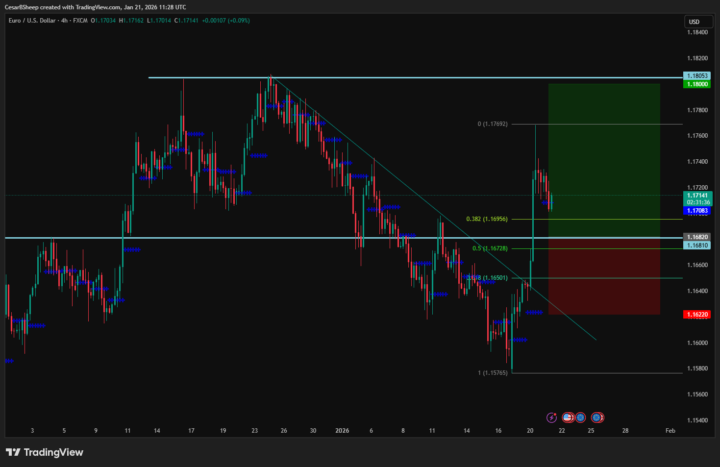Click the 1.15400 price axis label
Viewport: 720px width, 467px height.
(x=697, y=420)
